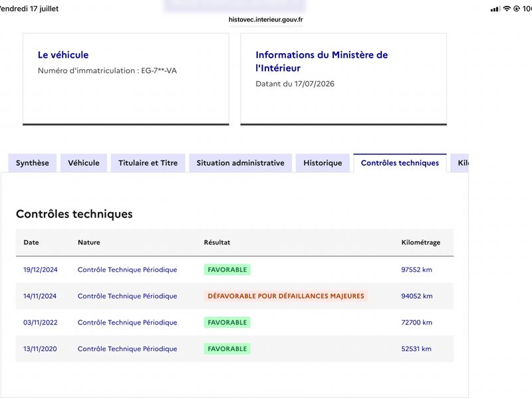Click the 94052 km mileage value
This screenshot has height=399, width=532.
417,296
